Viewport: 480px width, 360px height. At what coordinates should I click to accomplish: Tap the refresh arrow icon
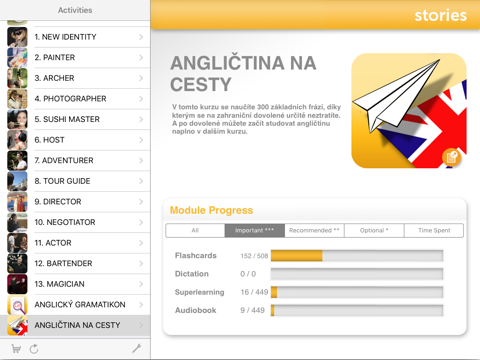pyautogui.click(x=34, y=349)
